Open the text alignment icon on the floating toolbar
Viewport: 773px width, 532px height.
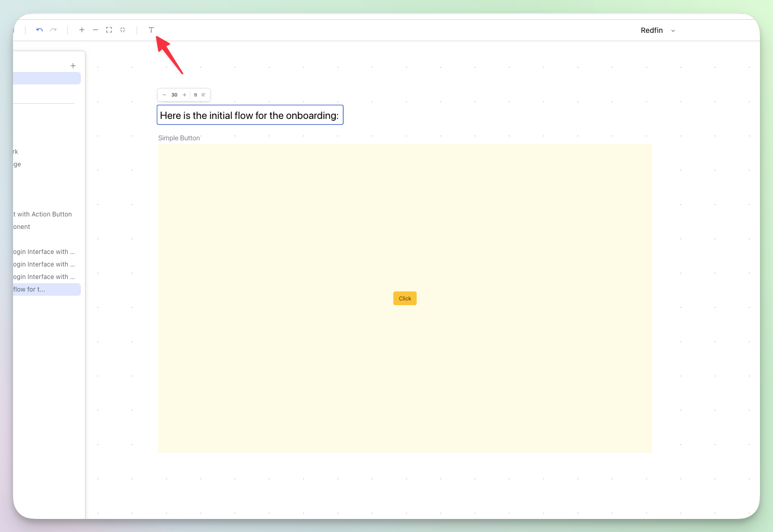click(x=203, y=95)
